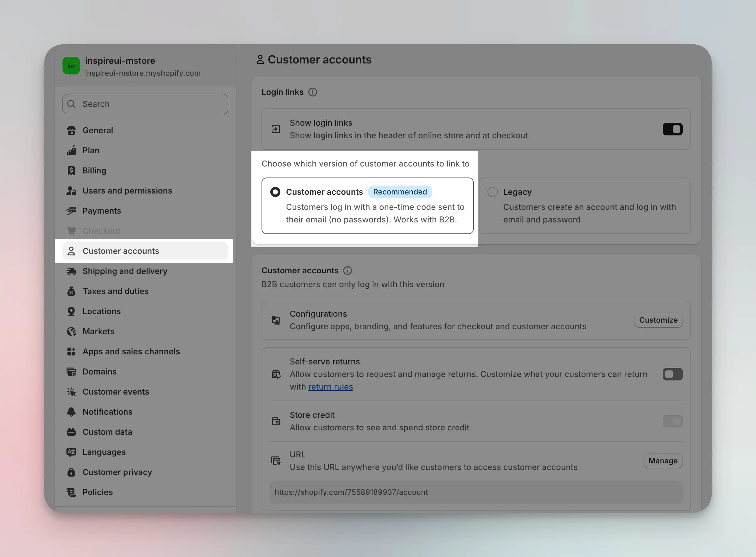The image size is (756, 557).
Task: Click the Shipping and delivery truck icon
Action: tap(71, 271)
